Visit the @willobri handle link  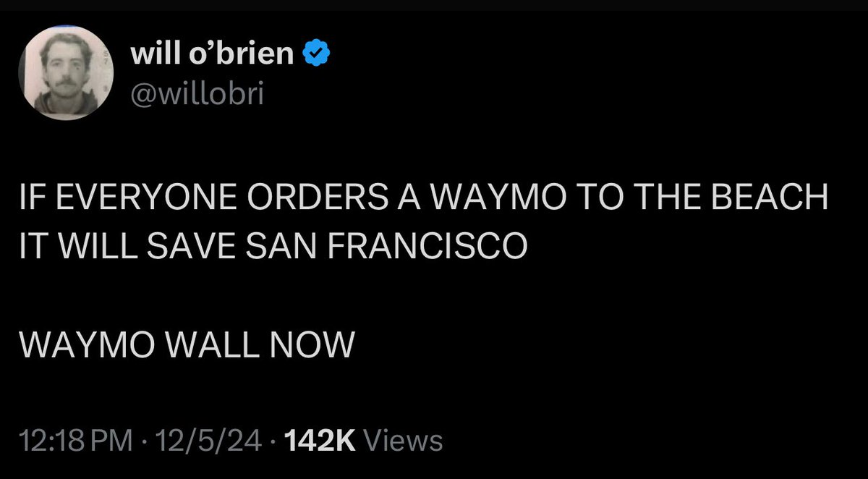[197, 94]
